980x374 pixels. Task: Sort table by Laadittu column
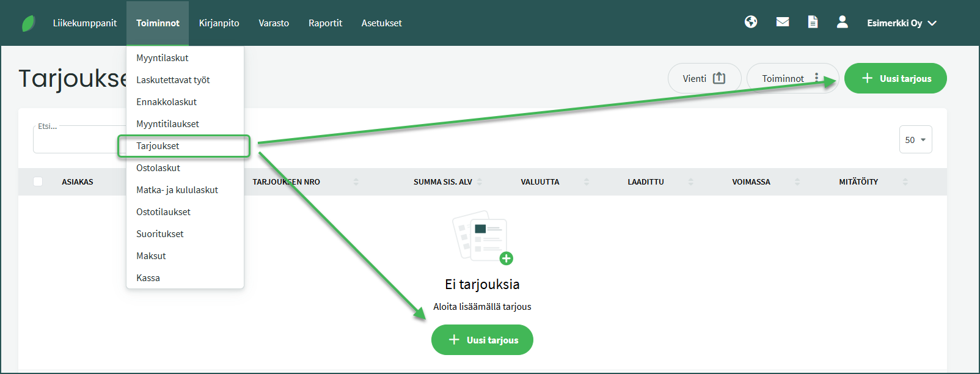646,182
